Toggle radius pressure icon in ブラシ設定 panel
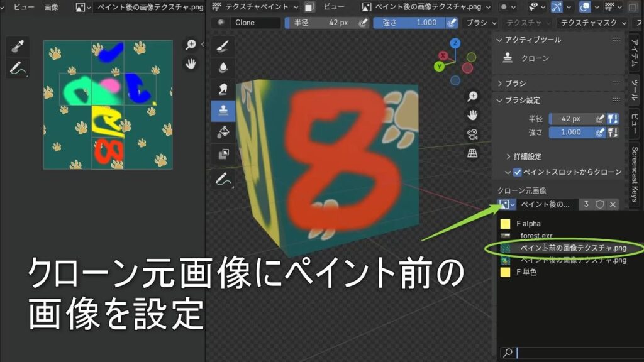Screen dimensions: 644x362 [599, 119]
